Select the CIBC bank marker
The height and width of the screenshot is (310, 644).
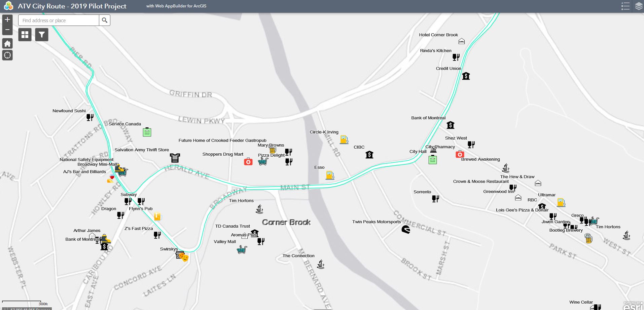pos(369,155)
